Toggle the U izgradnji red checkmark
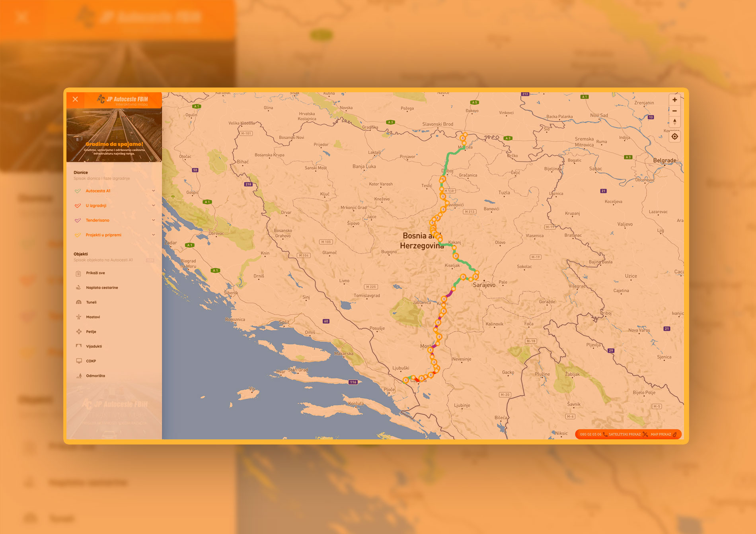This screenshot has width=756, height=534. tap(78, 206)
